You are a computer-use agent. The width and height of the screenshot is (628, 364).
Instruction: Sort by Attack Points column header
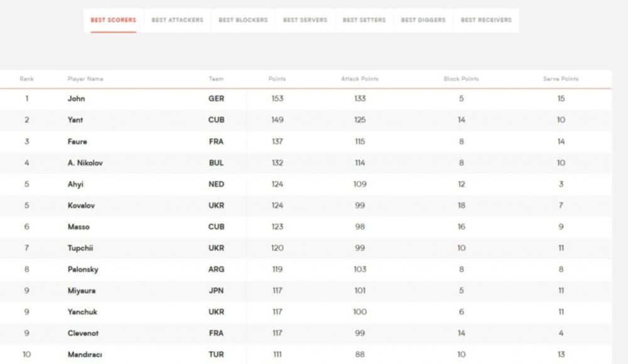(x=359, y=79)
